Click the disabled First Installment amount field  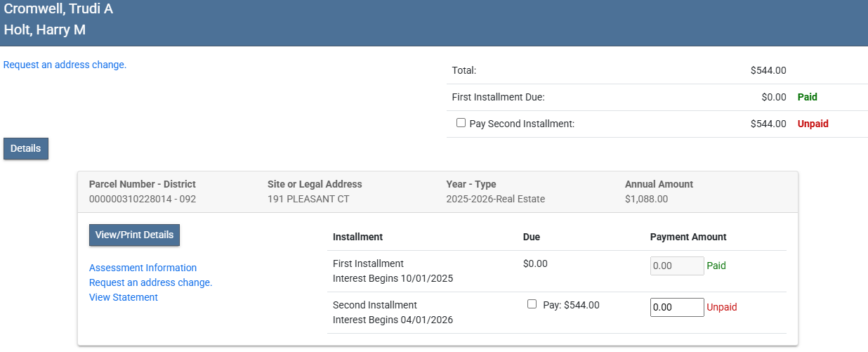tap(676, 266)
